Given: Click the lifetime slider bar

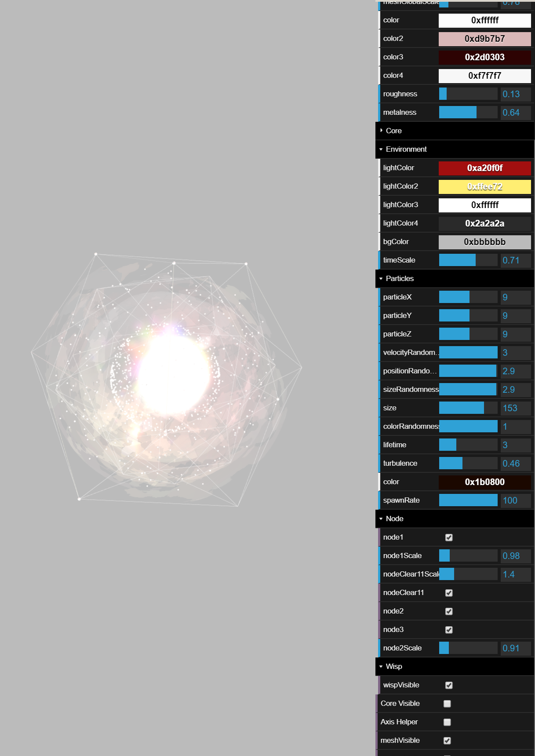Looking at the screenshot, I should (468, 445).
